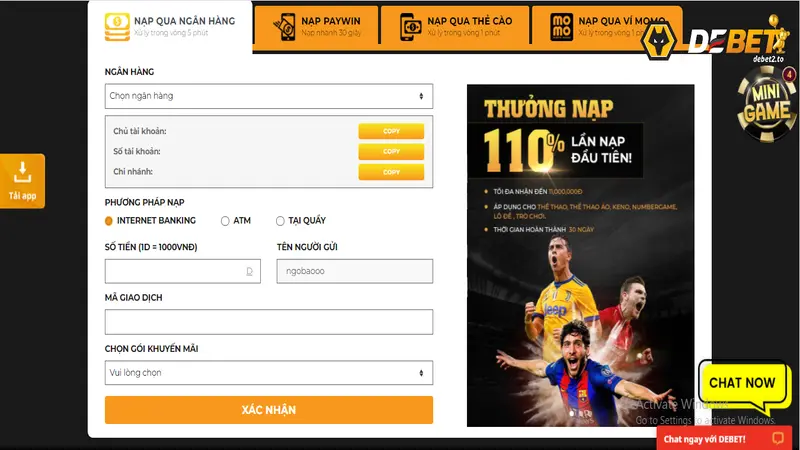The image size is (800, 450).
Task: Expand the Vui lòng chọn promotion dropdown
Action: (x=269, y=373)
